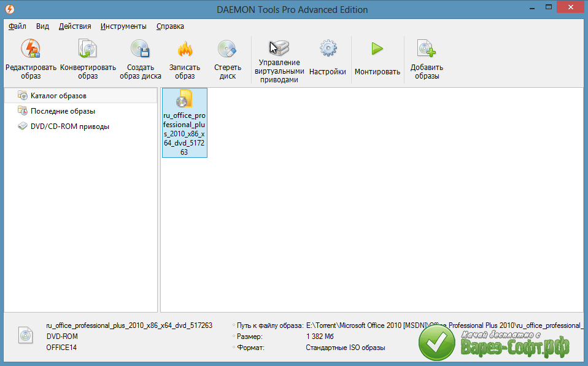Open the Инструменты menu
588x366 pixels.
123,26
